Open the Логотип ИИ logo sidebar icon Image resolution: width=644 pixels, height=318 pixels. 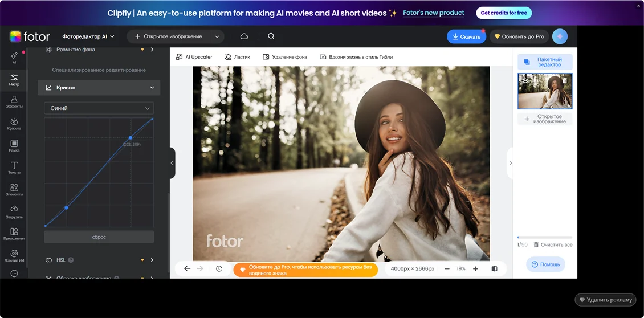(x=14, y=256)
